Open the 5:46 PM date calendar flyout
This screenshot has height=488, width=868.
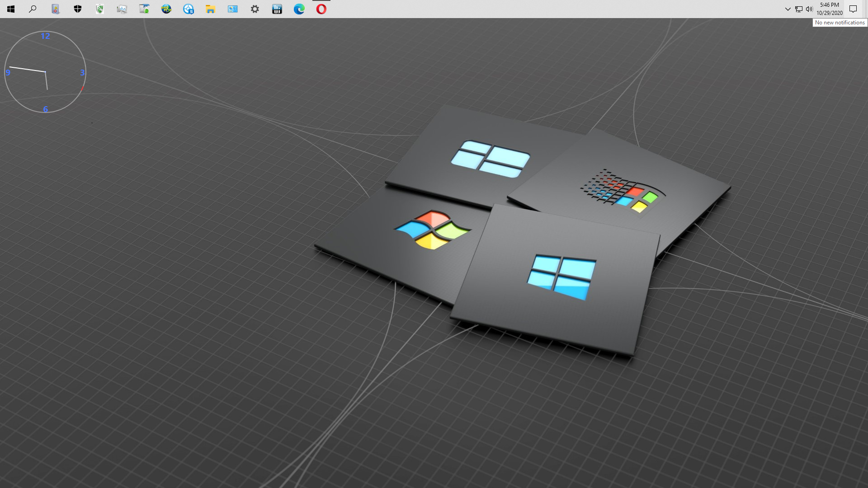click(x=829, y=9)
